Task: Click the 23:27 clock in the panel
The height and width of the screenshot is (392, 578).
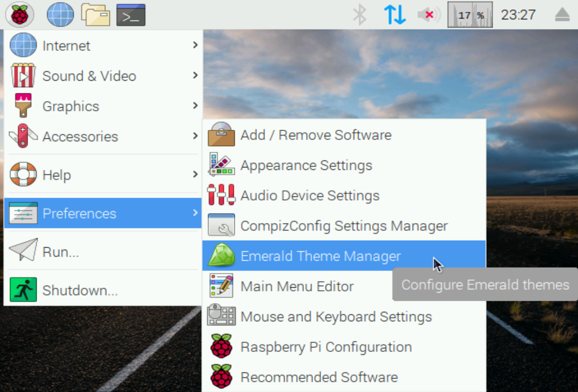Action: [518, 15]
